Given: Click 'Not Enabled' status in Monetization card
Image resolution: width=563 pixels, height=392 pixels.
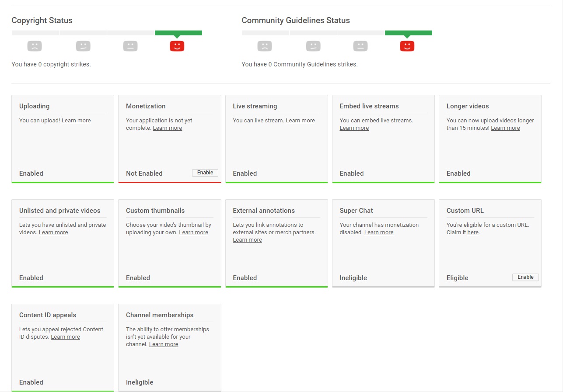Looking at the screenshot, I should (x=144, y=173).
